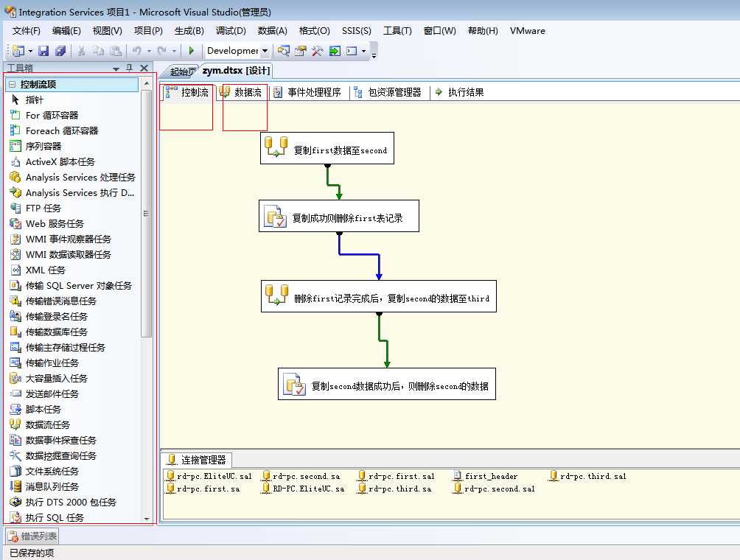Select the Web 服务任务 tool
The image size is (740, 560).
(55, 223)
